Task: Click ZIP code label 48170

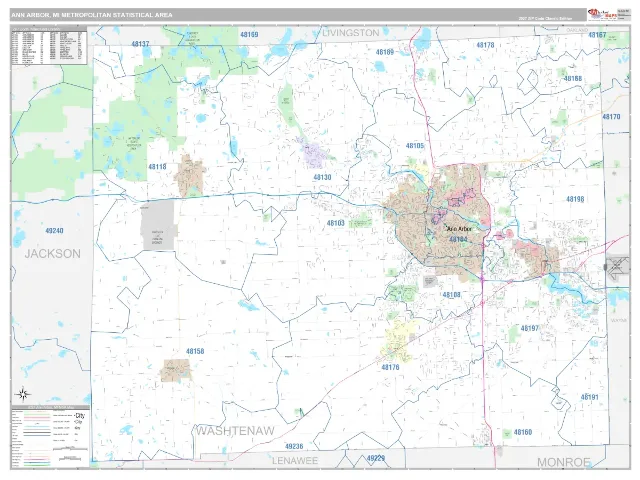Action: pos(611,117)
